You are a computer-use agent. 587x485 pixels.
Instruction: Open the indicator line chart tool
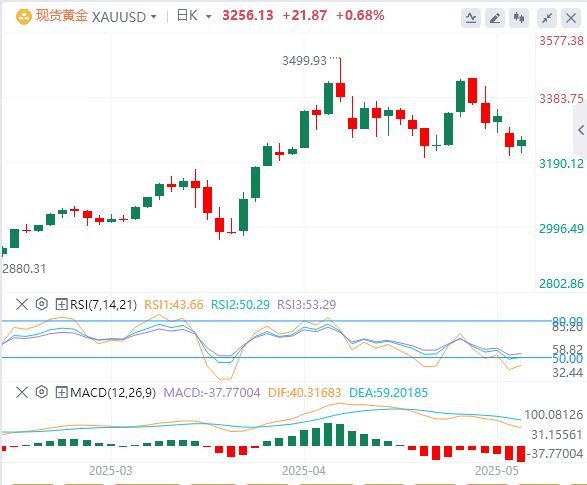[x=471, y=18]
